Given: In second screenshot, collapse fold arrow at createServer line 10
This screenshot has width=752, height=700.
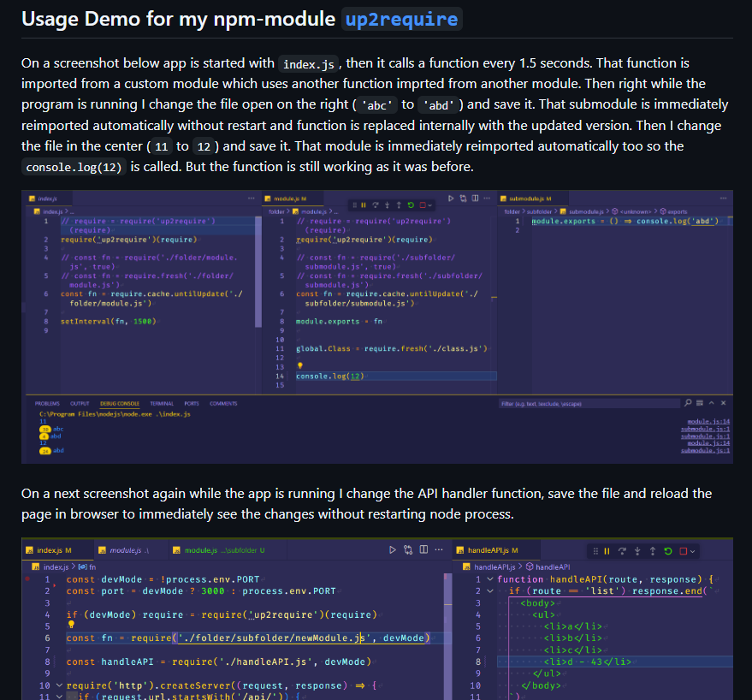Looking at the screenshot, I should (x=59, y=685).
